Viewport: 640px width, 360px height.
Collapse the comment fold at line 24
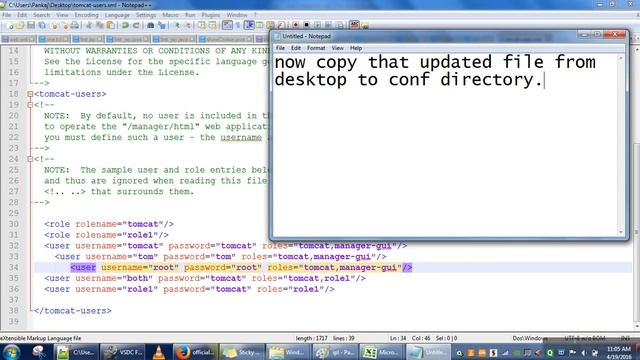point(30,159)
